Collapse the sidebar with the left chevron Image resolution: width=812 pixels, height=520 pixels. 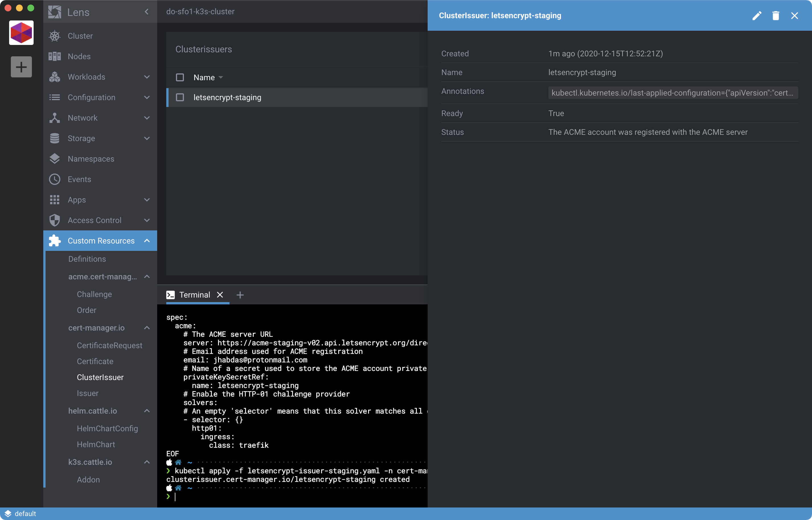[x=147, y=12]
